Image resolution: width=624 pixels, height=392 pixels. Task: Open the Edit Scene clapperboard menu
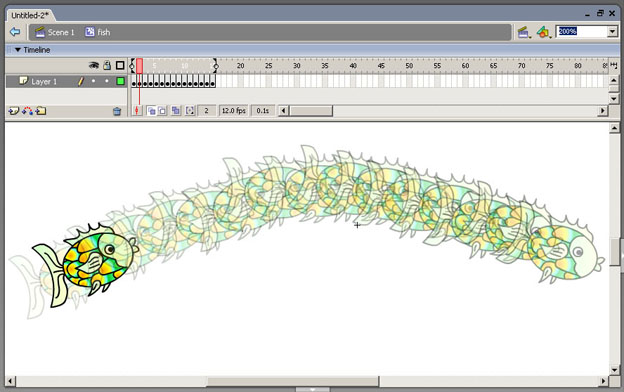coord(524,32)
